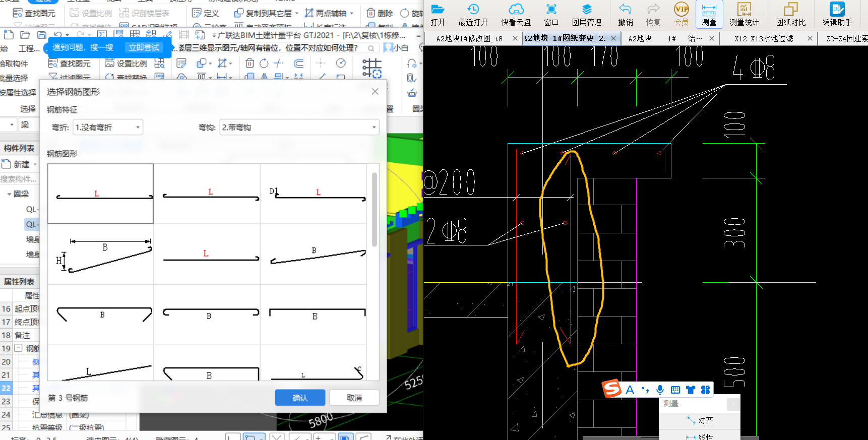Click the 搜索构件 search field
The height and width of the screenshot is (440, 868).
(x=19, y=179)
